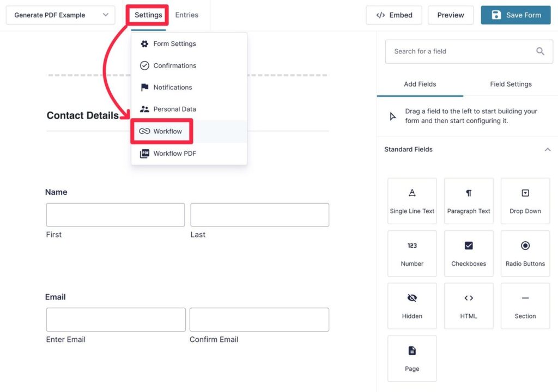
Task: Open the Generate PDF Example form selector
Action: coord(60,15)
